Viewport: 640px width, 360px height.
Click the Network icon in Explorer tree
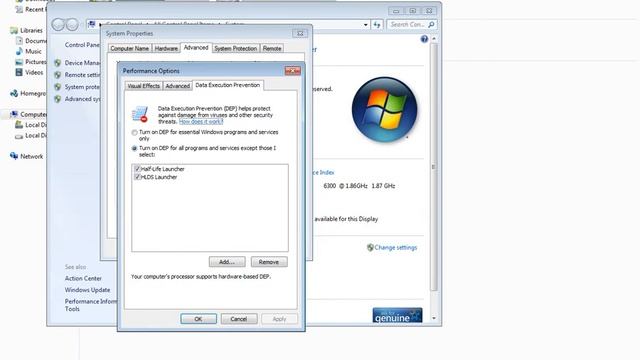coord(14,156)
